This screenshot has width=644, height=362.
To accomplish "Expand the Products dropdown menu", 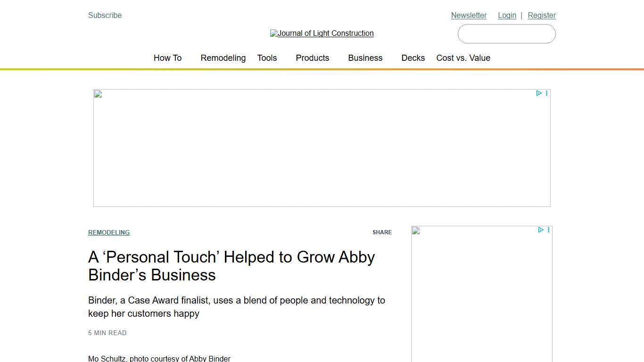I will (312, 58).
